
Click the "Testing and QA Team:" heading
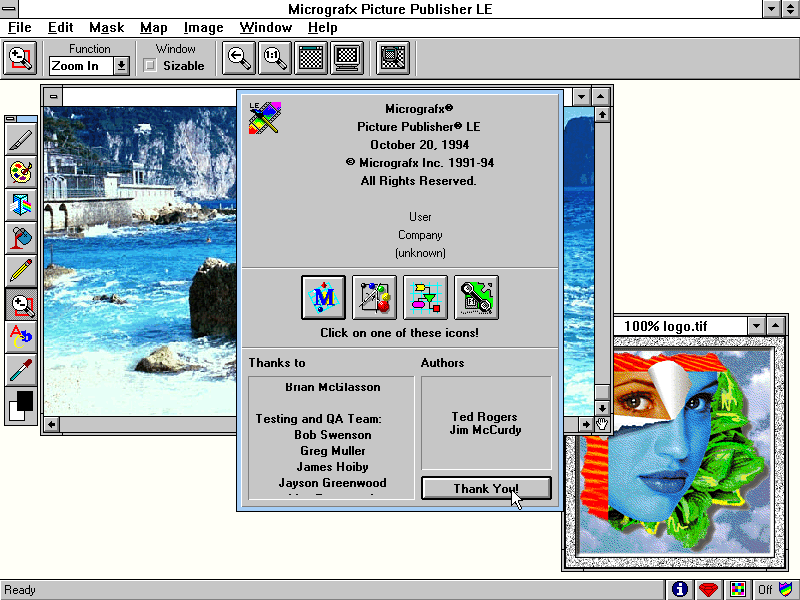(x=318, y=419)
